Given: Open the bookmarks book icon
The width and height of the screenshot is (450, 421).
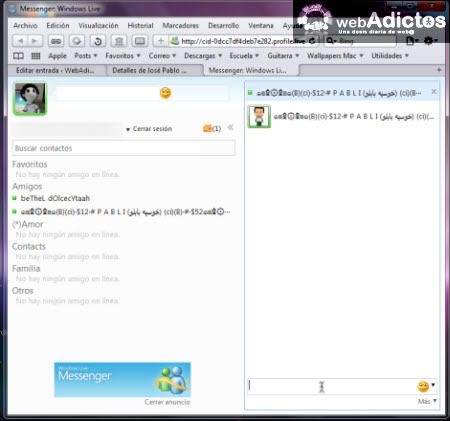Looking at the screenshot, I should point(18,56).
